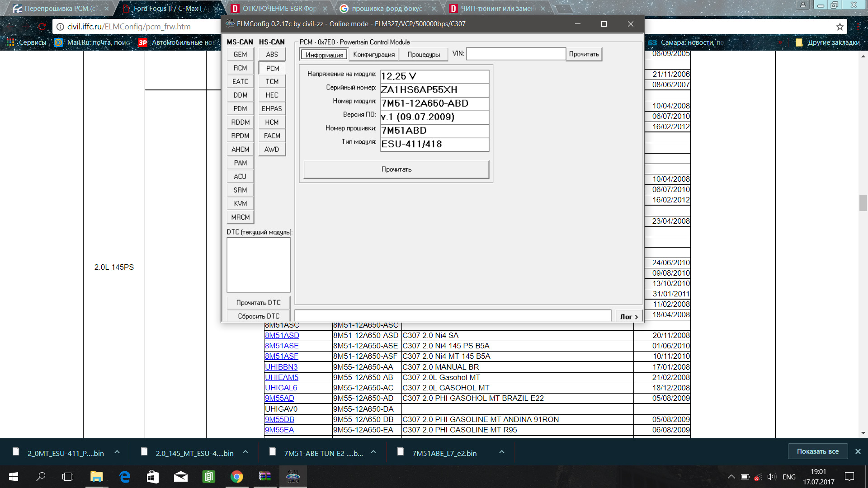This screenshot has height=488, width=868.
Task: Open the прошивка форд фокус Google tab
Action: (x=387, y=9)
